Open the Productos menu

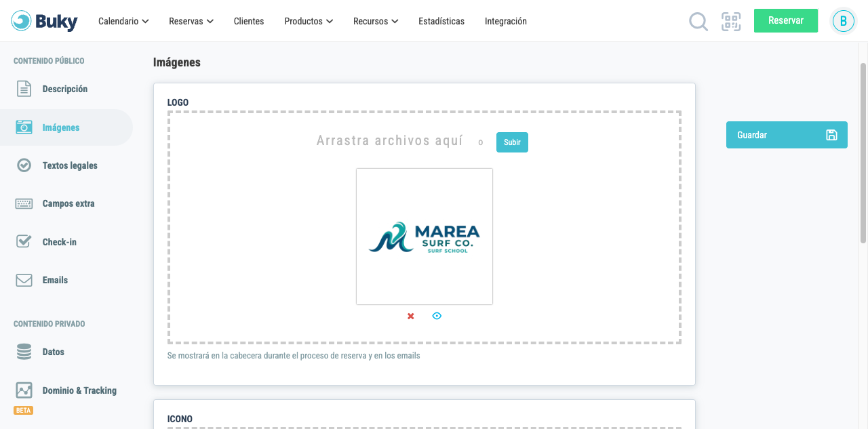tap(309, 21)
